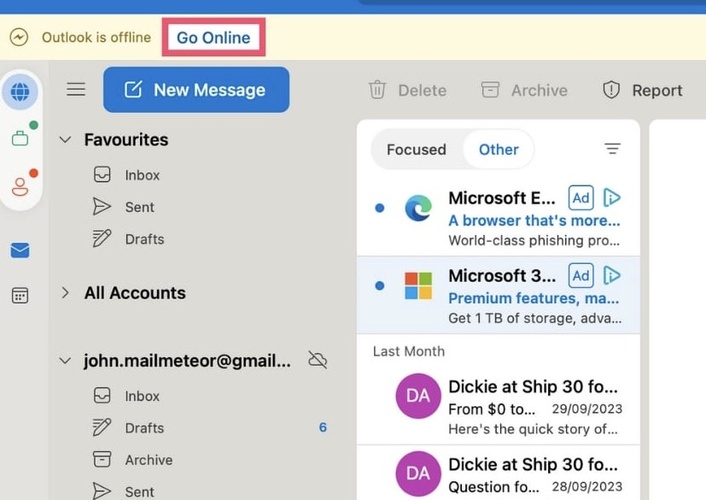This screenshot has width=706, height=500.
Task: Click the Last Month group header
Action: (409, 351)
